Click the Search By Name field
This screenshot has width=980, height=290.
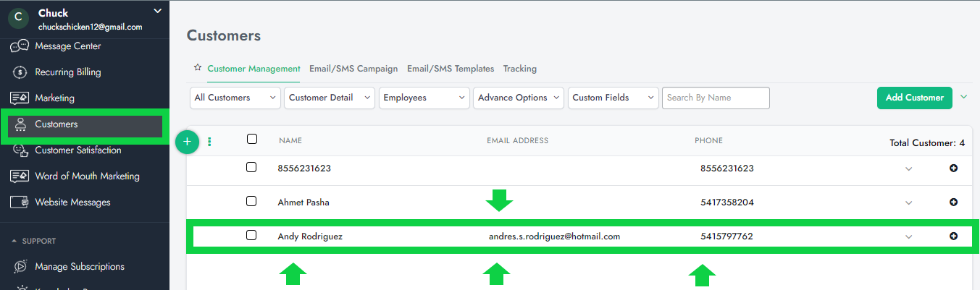pyautogui.click(x=716, y=98)
